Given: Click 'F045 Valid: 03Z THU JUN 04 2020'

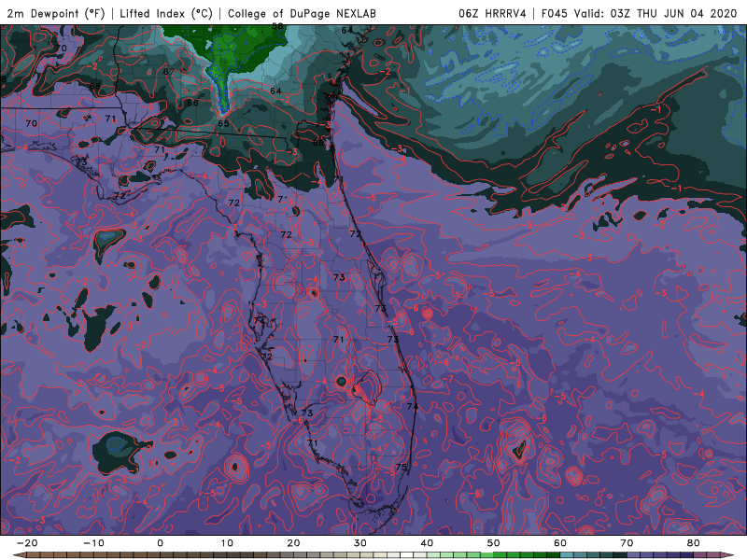Looking at the screenshot, I should [639, 13].
